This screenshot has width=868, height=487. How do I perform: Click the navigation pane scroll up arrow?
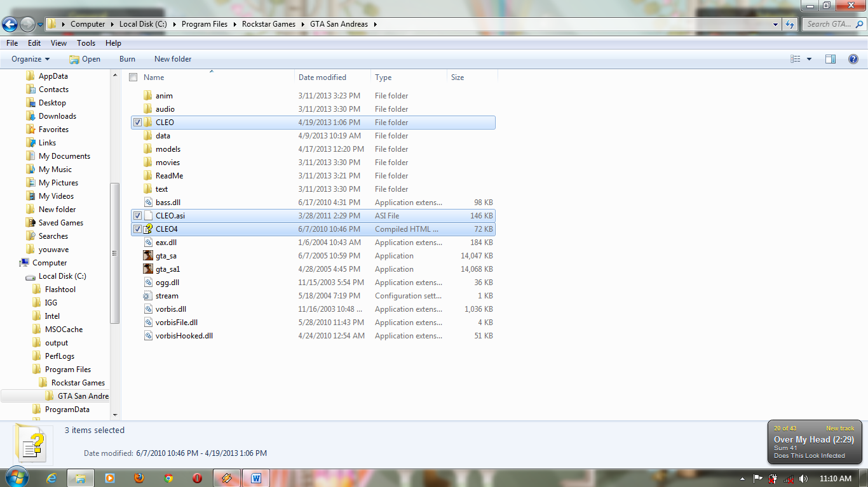pyautogui.click(x=115, y=76)
